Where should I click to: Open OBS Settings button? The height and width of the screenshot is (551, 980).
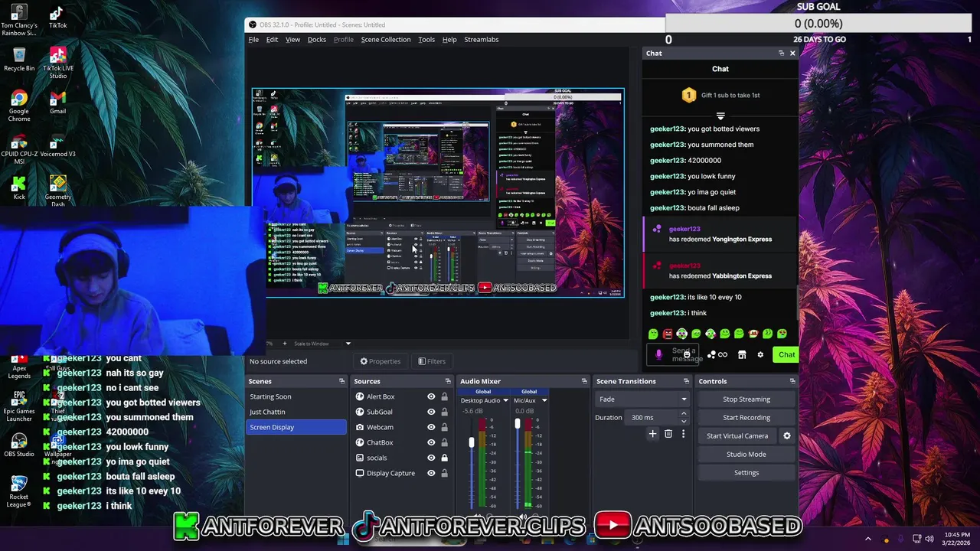click(746, 472)
